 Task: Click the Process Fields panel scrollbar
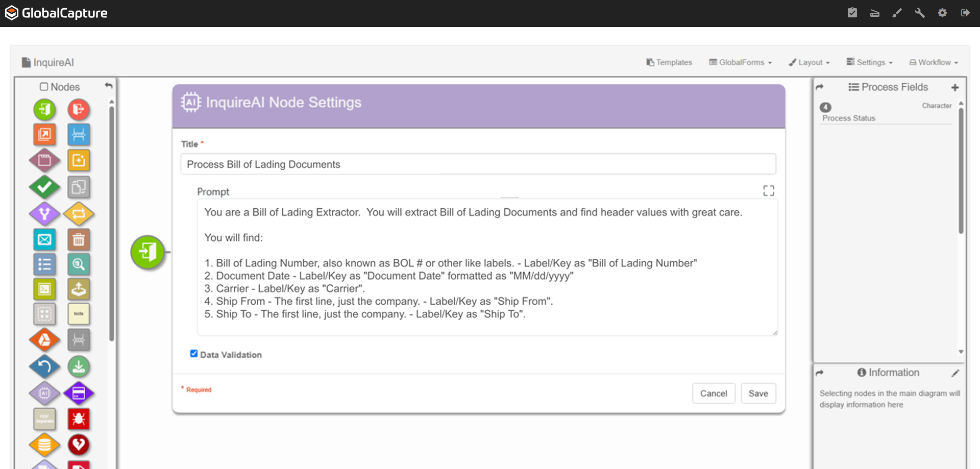click(961, 170)
